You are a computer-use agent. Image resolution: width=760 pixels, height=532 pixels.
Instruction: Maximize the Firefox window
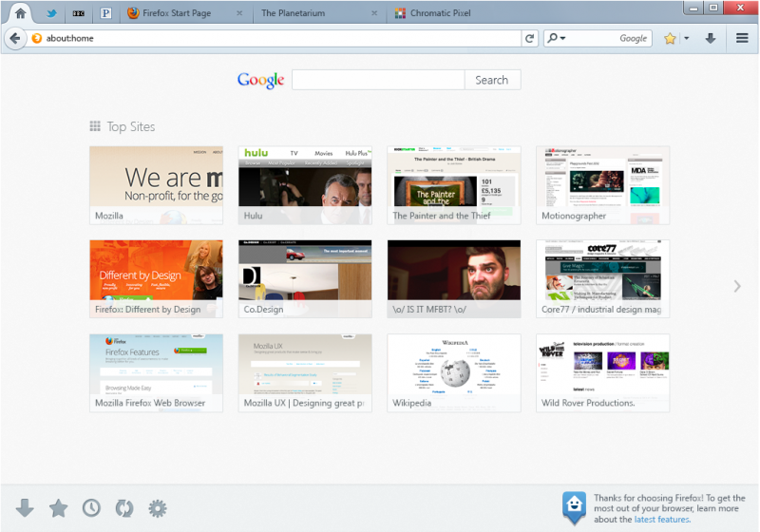[x=713, y=9]
